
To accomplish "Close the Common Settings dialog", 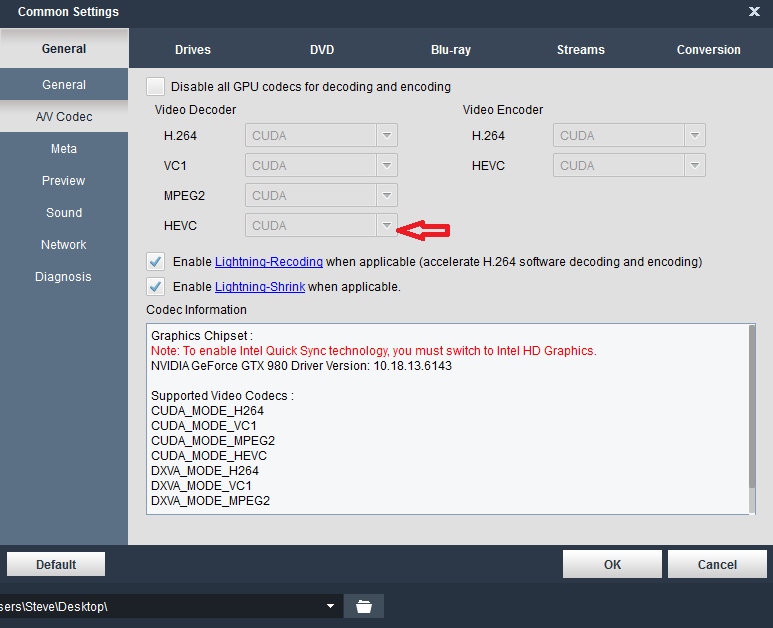I will coord(754,12).
